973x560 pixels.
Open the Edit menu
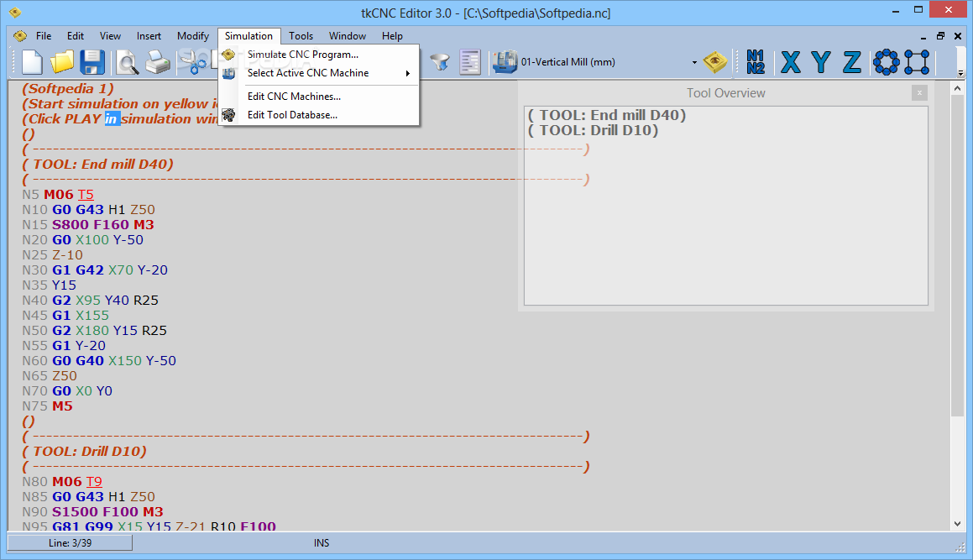coord(75,36)
